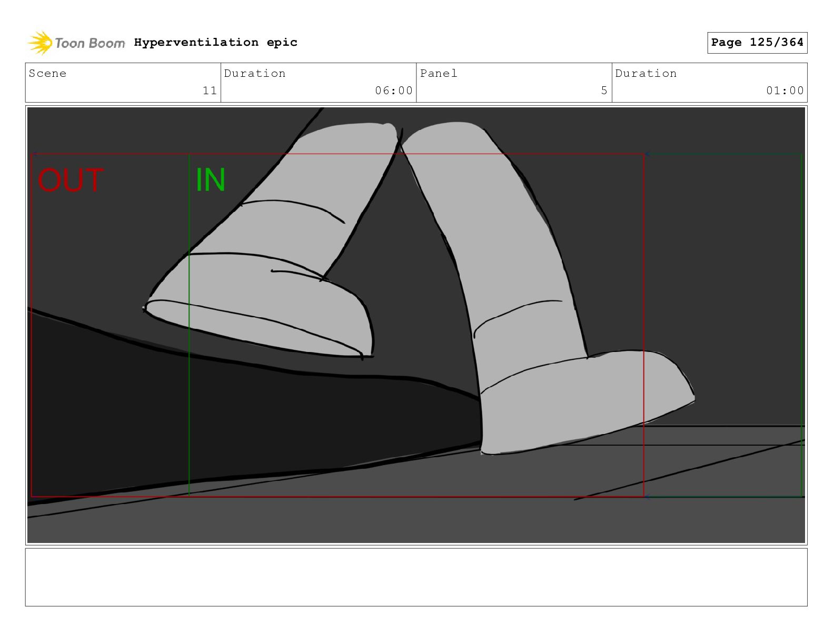Click the empty notes box below panel
This screenshot has width=834, height=644.
416,577
